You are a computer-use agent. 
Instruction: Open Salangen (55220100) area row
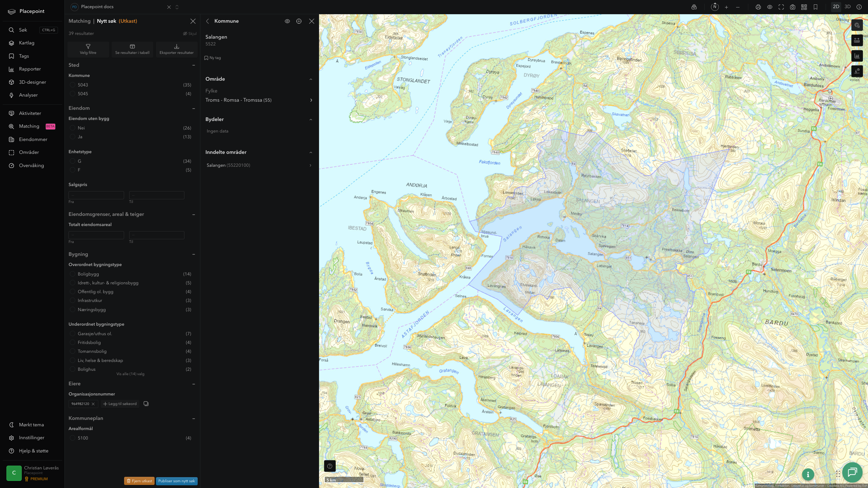click(x=259, y=165)
